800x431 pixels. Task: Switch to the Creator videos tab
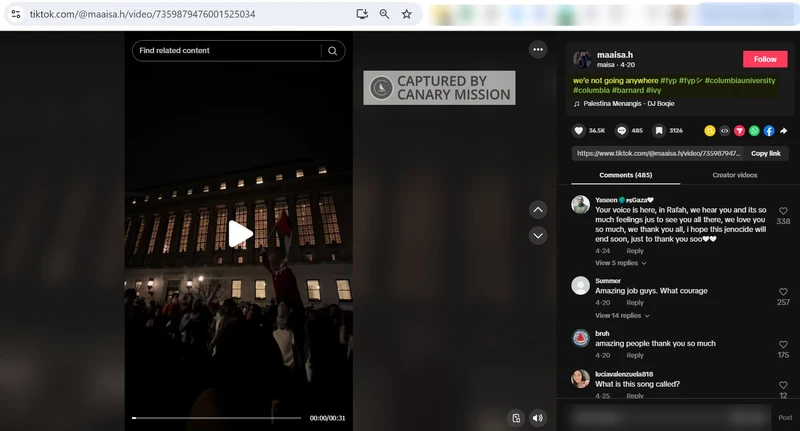point(735,175)
